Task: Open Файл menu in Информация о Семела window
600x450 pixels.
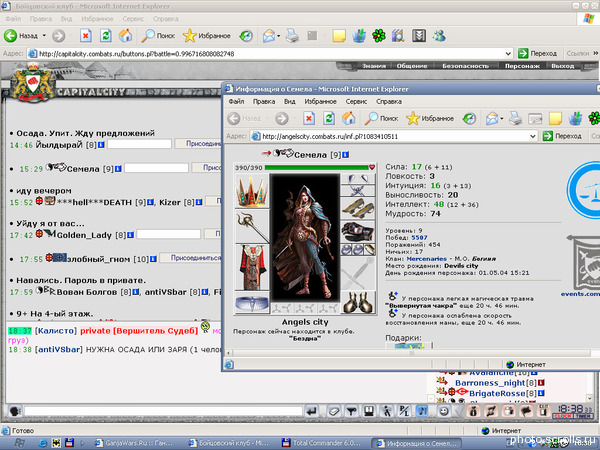Action: click(236, 101)
